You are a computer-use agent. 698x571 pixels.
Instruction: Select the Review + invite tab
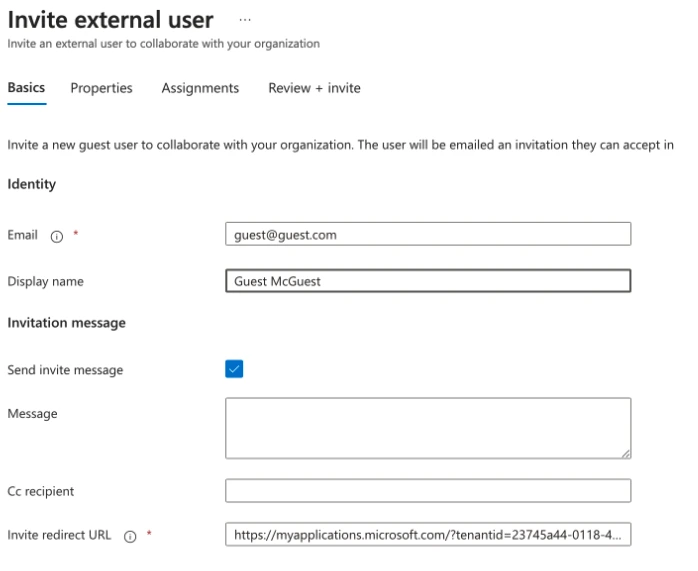coord(314,88)
